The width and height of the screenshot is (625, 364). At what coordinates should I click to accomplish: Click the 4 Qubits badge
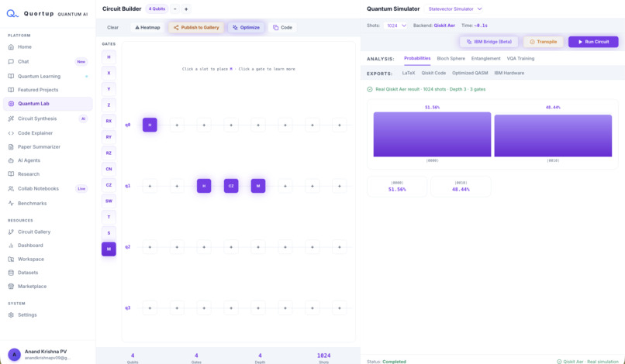[x=157, y=9]
